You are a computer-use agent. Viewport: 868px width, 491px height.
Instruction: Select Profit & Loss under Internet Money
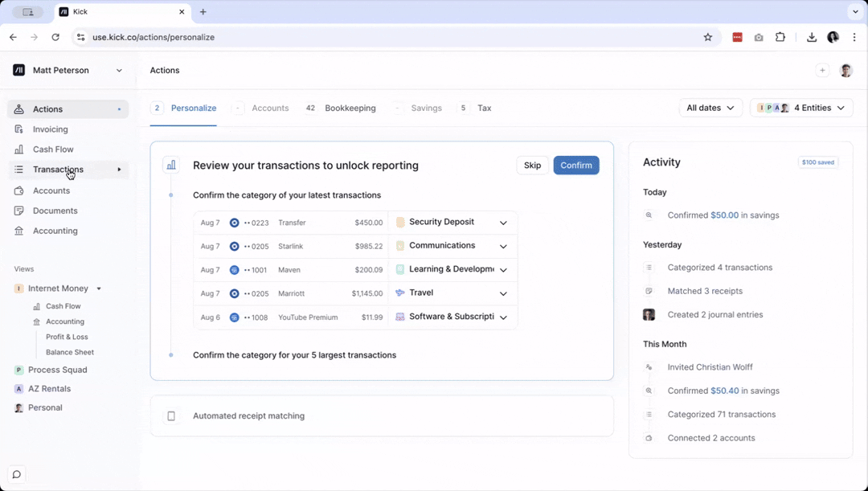click(67, 337)
